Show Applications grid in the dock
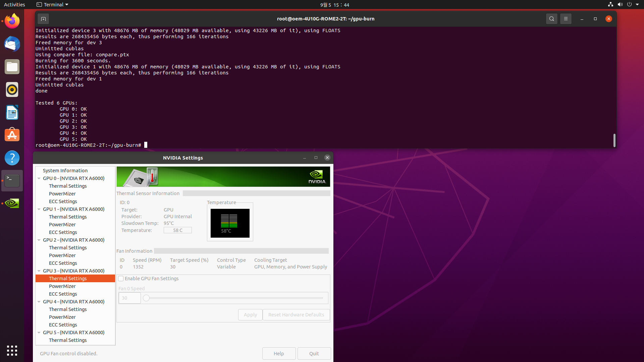 12,351
